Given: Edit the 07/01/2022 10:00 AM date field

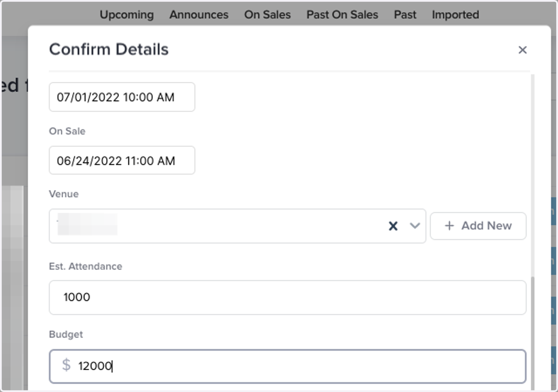Looking at the screenshot, I should pos(122,97).
